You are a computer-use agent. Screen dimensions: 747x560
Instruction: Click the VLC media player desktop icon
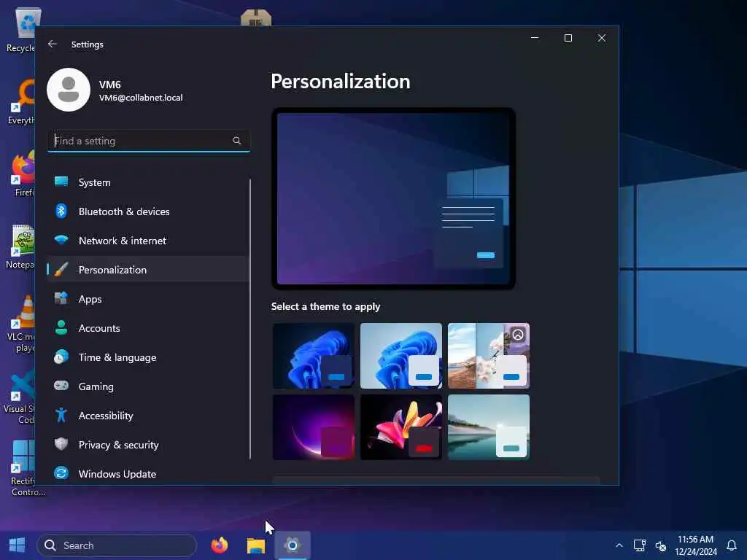tap(20, 324)
